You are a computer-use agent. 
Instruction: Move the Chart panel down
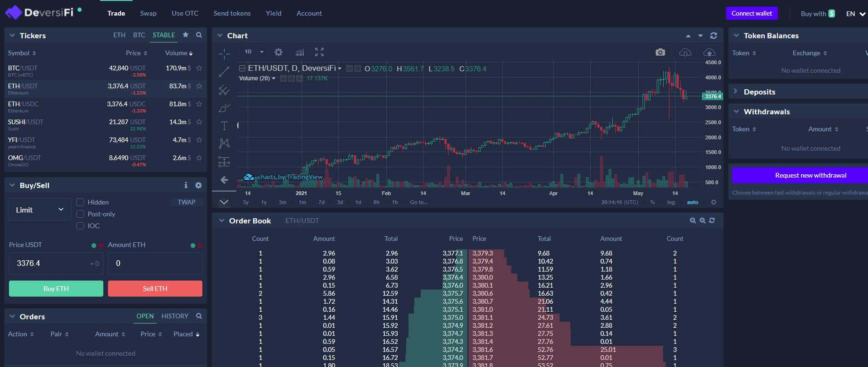(x=701, y=36)
